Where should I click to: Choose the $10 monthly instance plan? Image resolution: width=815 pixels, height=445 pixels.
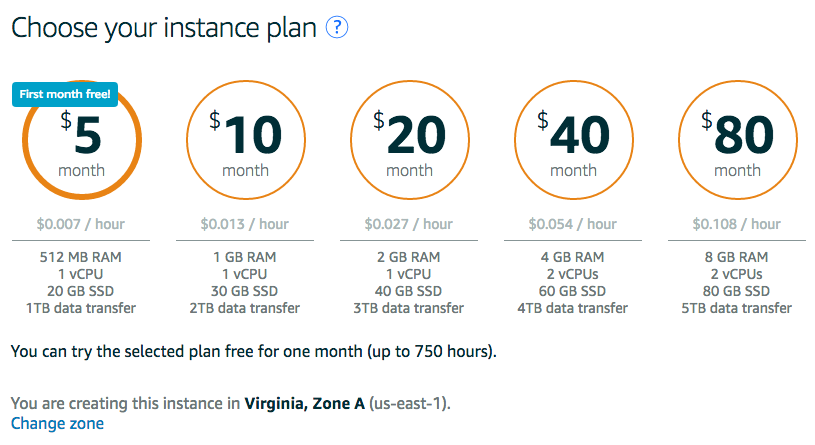245,143
